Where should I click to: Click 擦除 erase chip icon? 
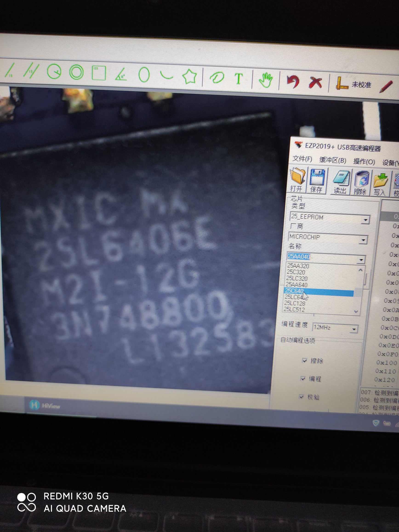pyautogui.click(x=361, y=183)
